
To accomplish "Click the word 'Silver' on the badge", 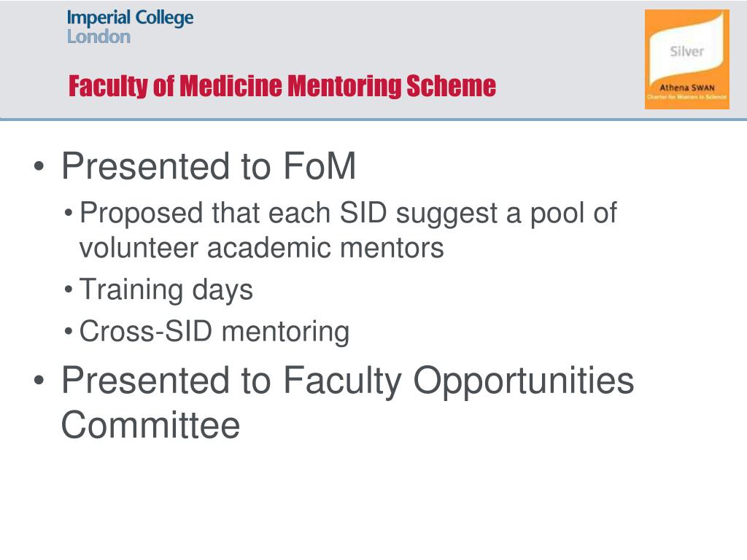I will pos(686,52).
